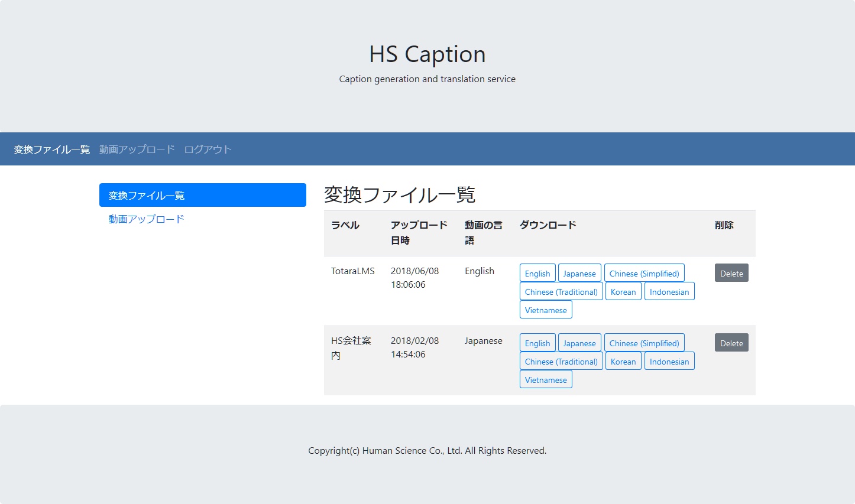
Task: Delete the TotaraLMS entry
Action: 731,273
